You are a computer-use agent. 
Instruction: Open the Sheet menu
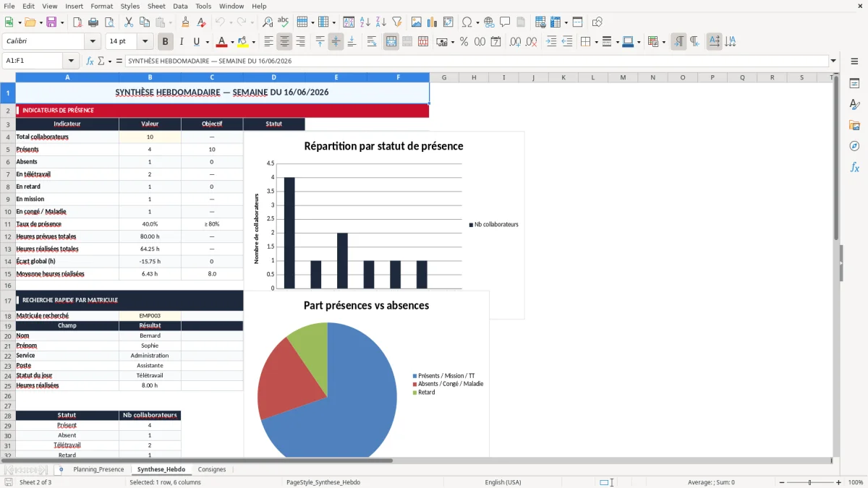click(156, 6)
